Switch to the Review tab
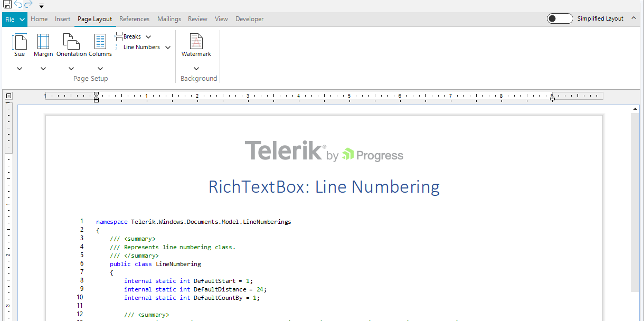 pyautogui.click(x=197, y=18)
